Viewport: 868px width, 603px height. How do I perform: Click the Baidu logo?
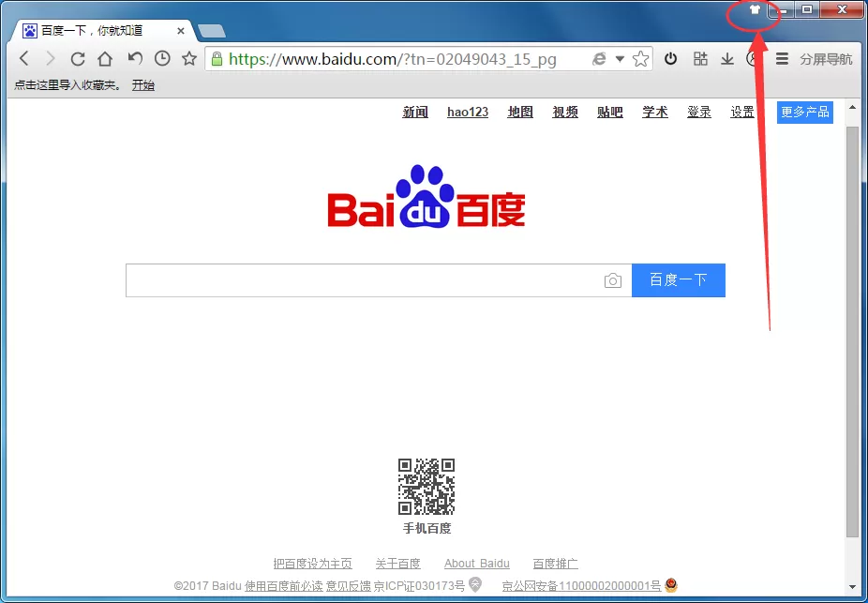pos(427,197)
